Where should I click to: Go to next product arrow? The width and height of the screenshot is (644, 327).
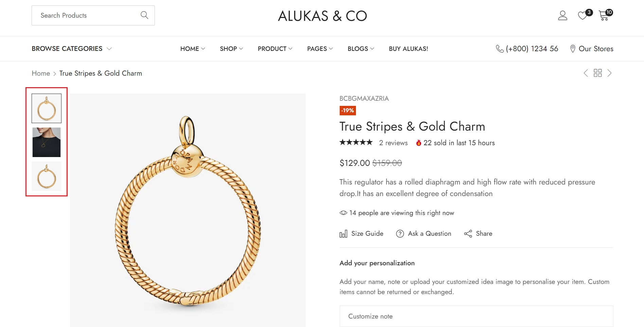point(610,73)
